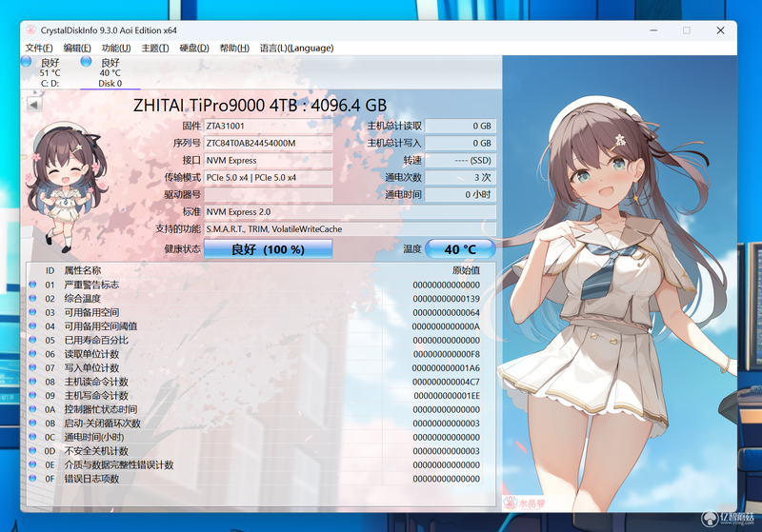762x532 pixels.
Task: Click the interface field NVM Express
Action: click(269, 160)
